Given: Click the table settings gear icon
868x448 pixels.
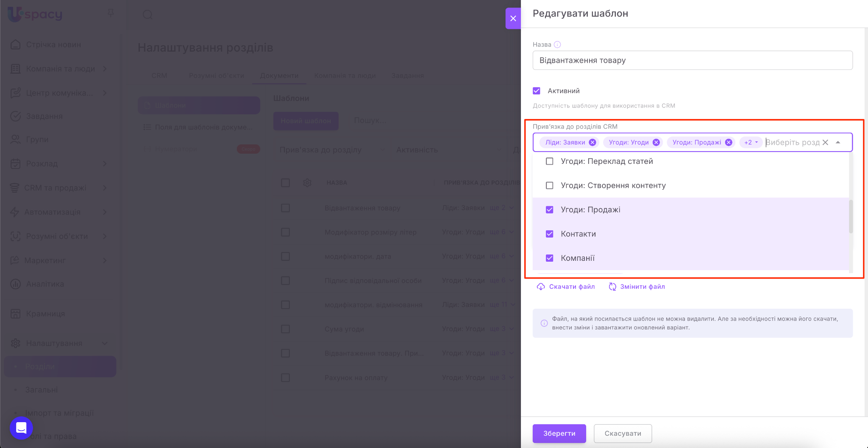Looking at the screenshot, I should pyautogui.click(x=307, y=183).
